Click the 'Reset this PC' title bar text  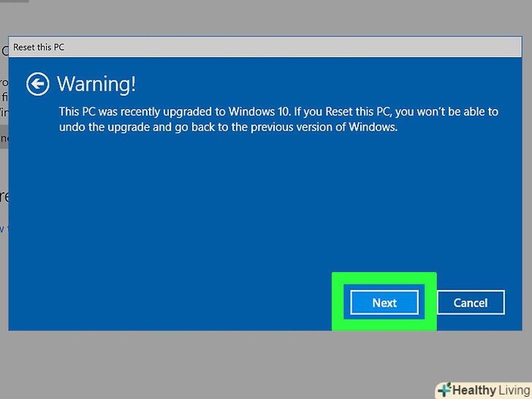39,47
